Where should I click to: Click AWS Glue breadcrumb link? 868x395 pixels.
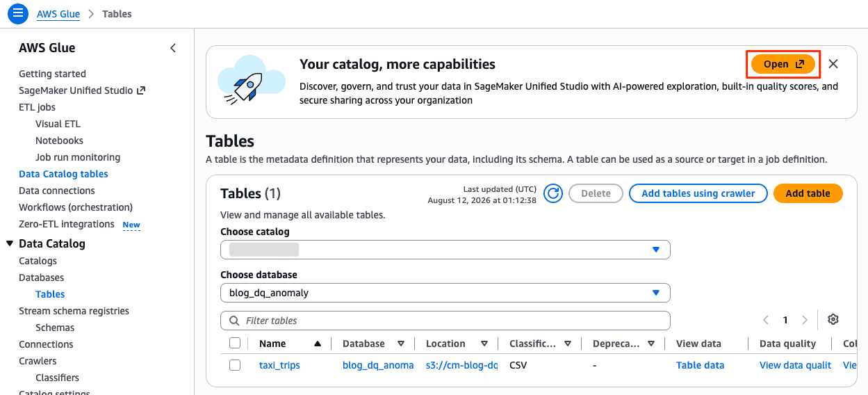pos(58,14)
